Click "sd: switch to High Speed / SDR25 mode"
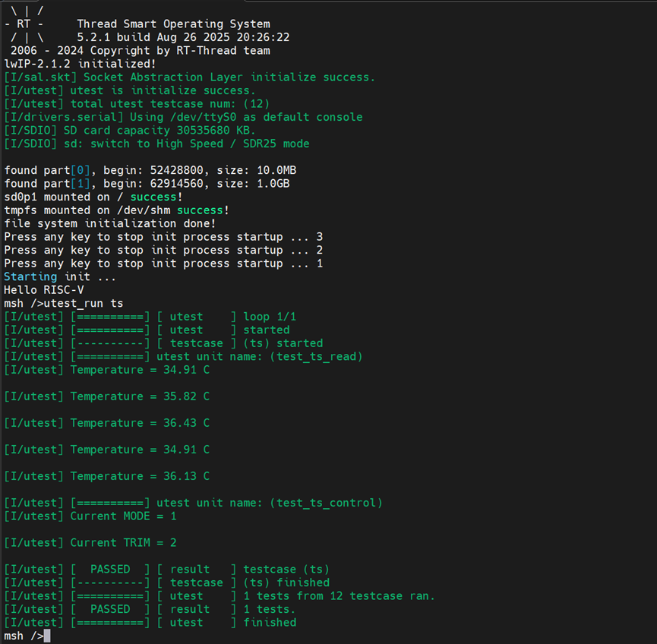The height and width of the screenshot is (644, 657). pos(156,144)
